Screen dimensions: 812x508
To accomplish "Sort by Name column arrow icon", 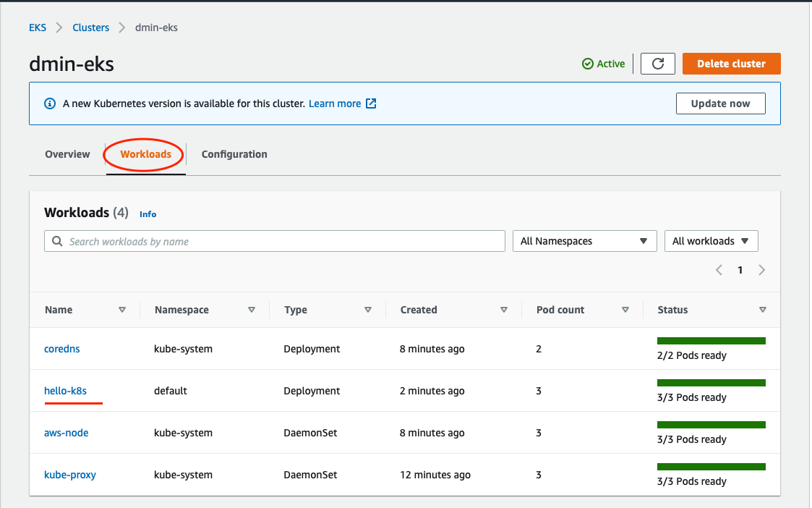I will point(122,310).
